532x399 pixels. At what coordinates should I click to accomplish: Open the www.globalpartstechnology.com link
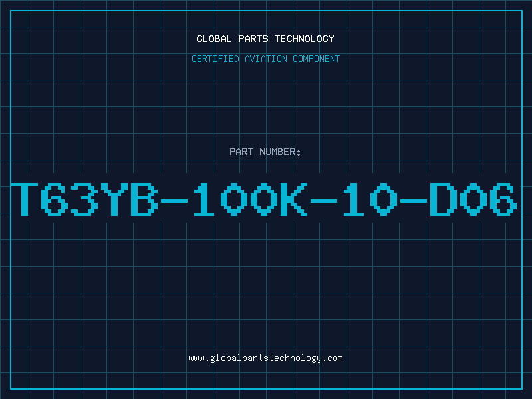(265, 358)
